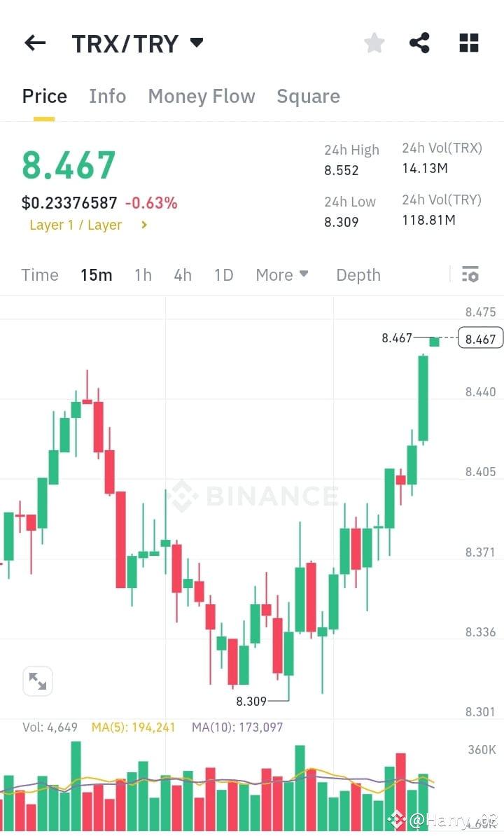Open the apps grid icon top right
This screenshot has height=836, width=504.
(468, 43)
